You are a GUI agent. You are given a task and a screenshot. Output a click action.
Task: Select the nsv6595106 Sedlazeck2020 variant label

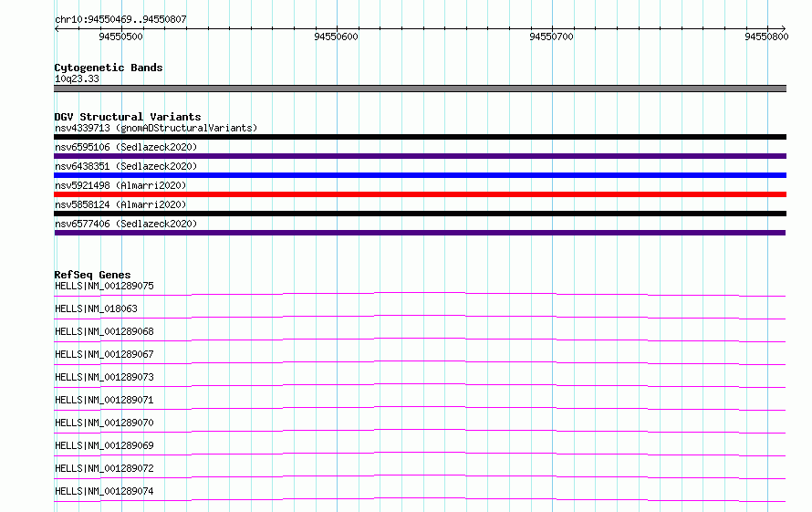click(x=126, y=147)
